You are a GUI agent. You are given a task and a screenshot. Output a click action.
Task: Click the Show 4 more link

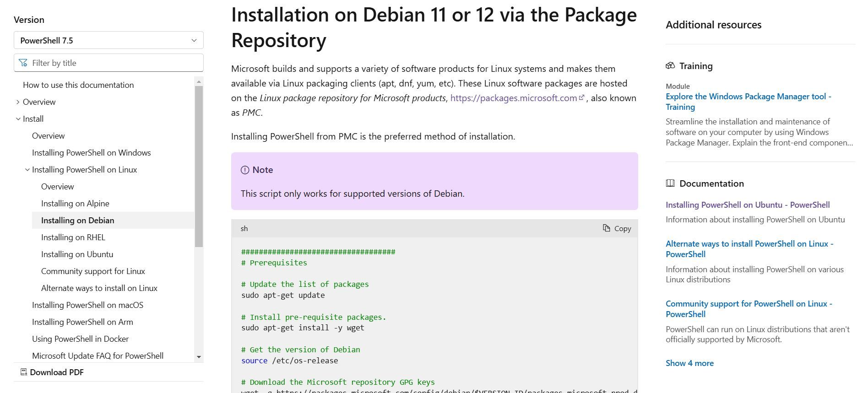[689, 363]
